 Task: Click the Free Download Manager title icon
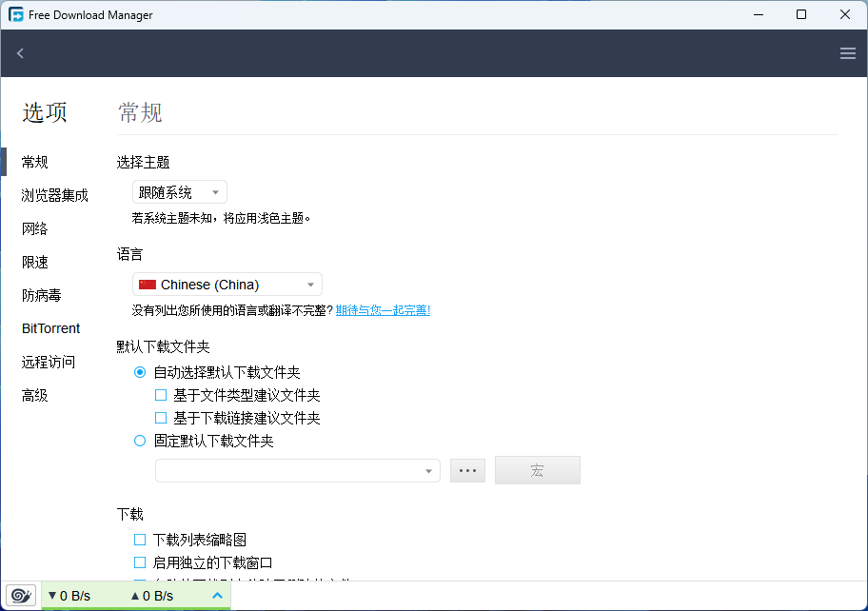[x=16, y=15]
